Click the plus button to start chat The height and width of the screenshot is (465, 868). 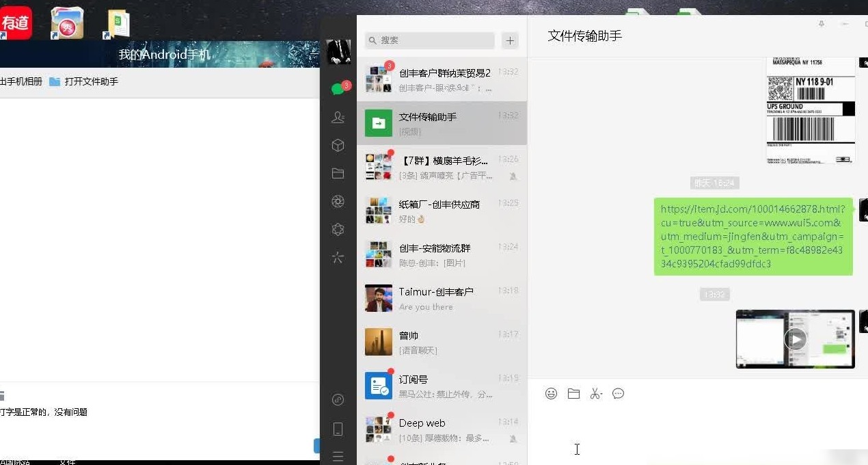point(510,40)
